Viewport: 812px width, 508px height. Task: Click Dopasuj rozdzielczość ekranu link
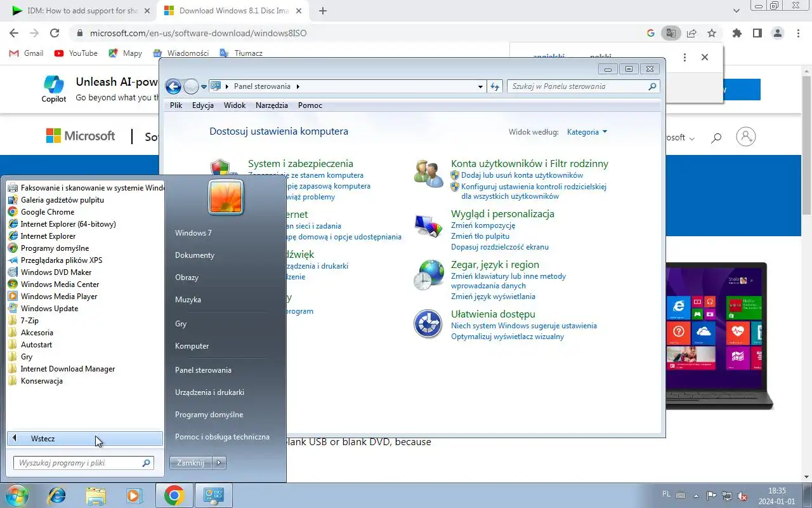click(x=500, y=247)
